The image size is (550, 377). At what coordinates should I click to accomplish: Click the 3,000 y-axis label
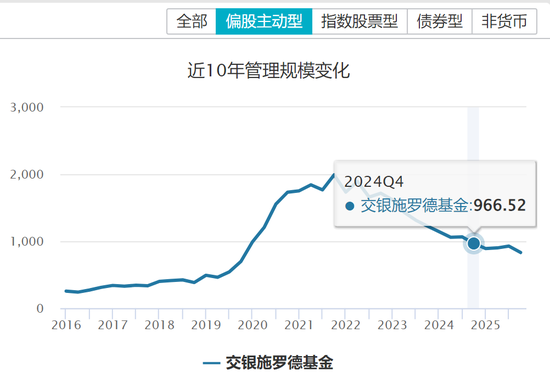[x=27, y=107]
